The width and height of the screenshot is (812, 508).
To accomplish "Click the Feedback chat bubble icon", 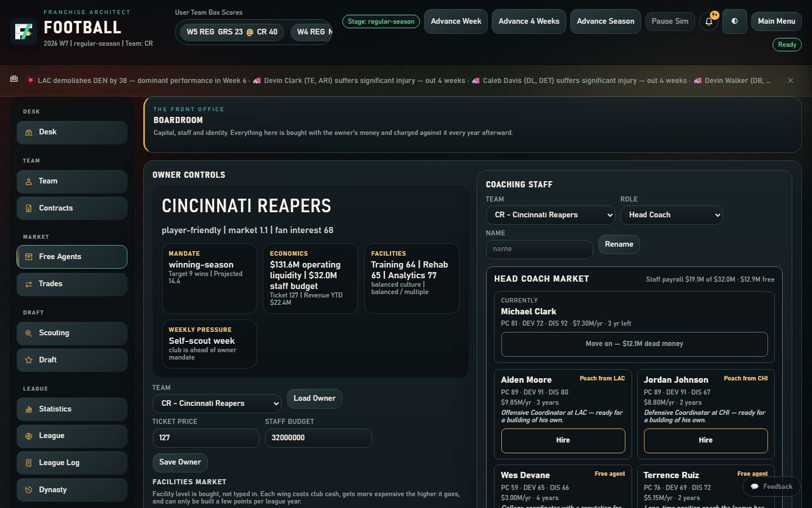I will click(x=754, y=487).
